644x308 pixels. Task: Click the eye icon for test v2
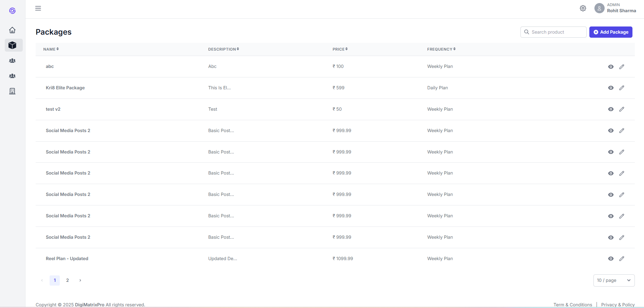coord(611,109)
